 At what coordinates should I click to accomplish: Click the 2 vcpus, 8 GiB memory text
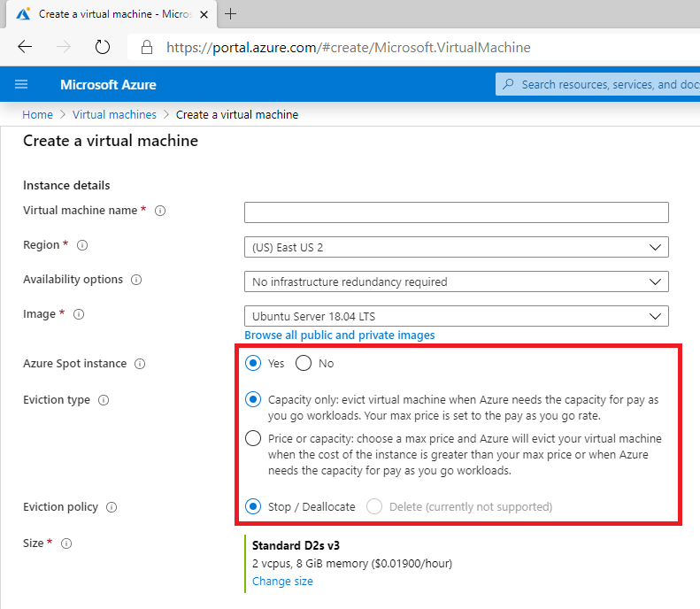tap(352, 564)
